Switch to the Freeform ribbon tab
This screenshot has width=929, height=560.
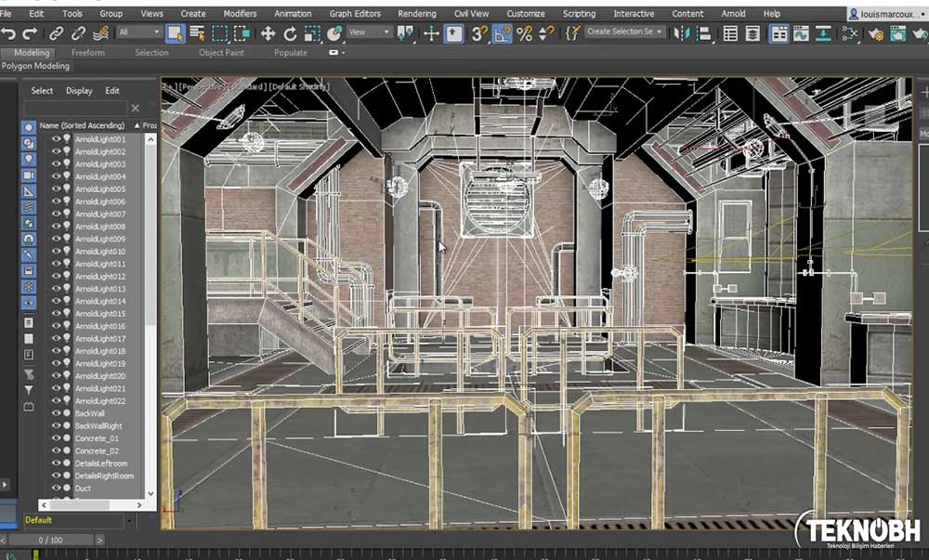tap(88, 53)
